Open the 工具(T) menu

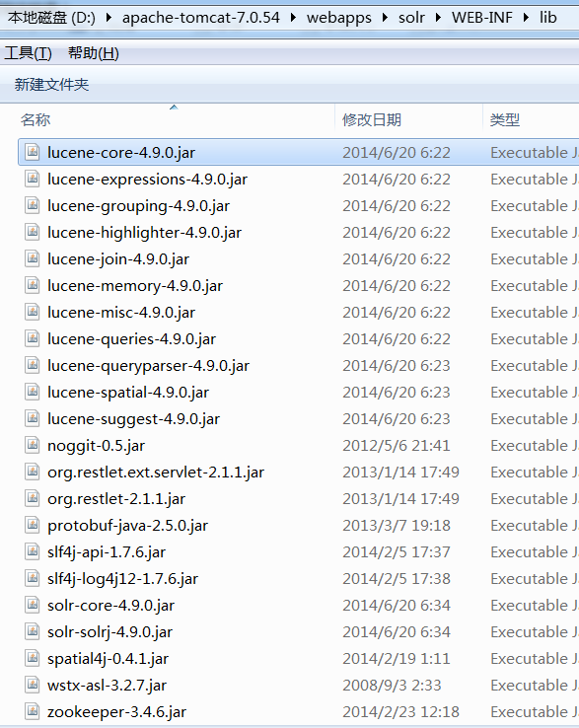pos(28,53)
